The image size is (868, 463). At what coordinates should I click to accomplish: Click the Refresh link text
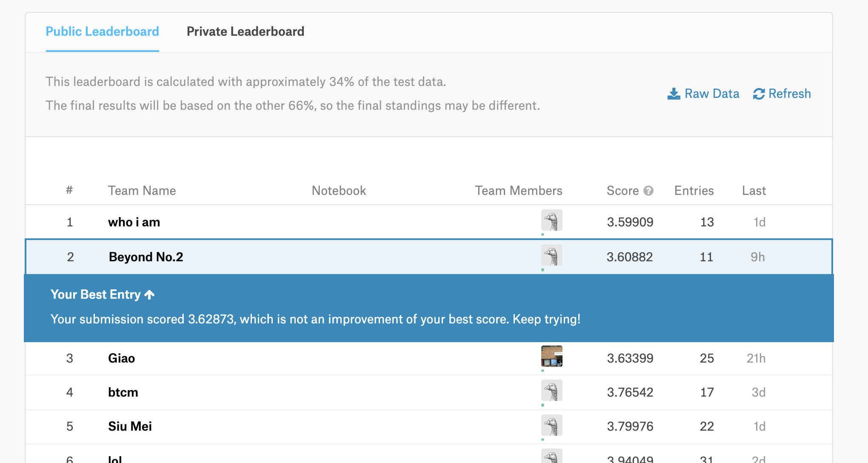tap(789, 94)
